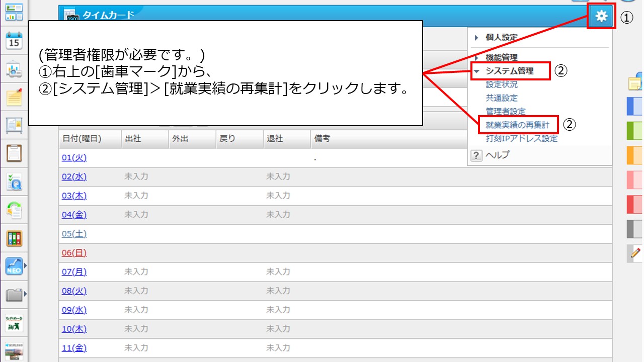Click 未入力 under 出社 for 11(金)
The height and width of the screenshot is (362, 644).
(136, 348)
